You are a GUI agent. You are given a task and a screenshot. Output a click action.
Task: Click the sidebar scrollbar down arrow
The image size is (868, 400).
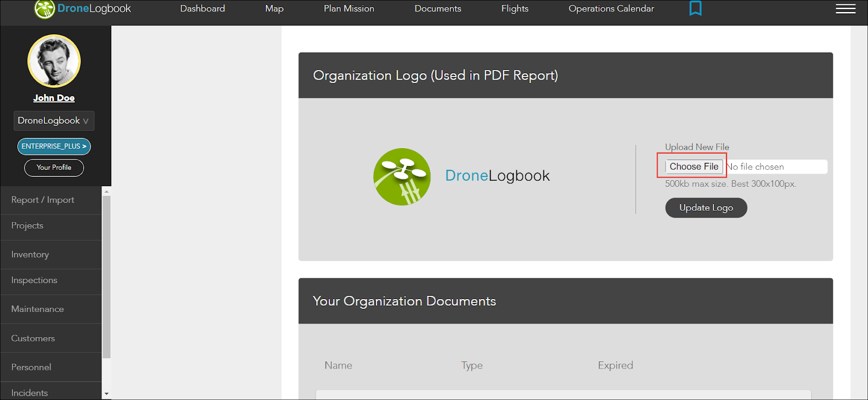(x=106, y=394)
